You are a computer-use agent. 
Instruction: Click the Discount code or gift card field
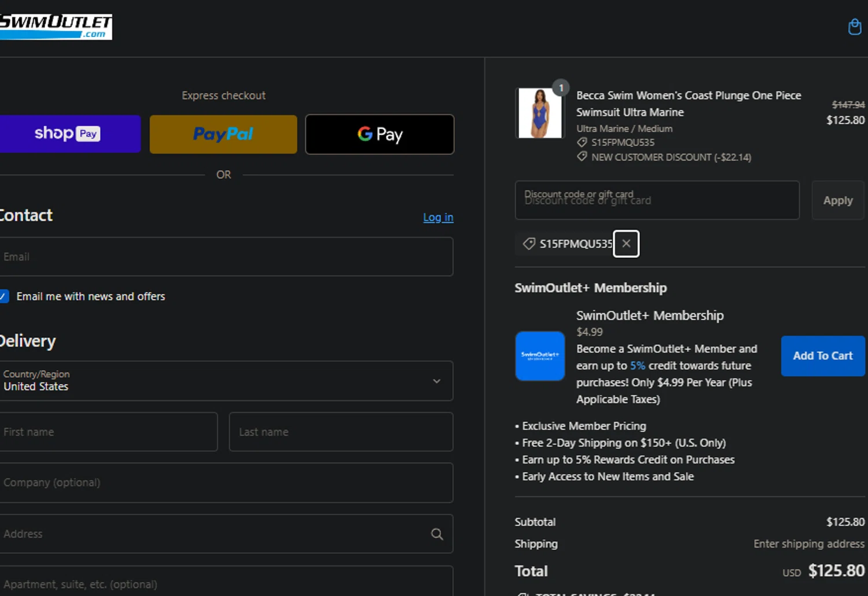pos(657,200)
